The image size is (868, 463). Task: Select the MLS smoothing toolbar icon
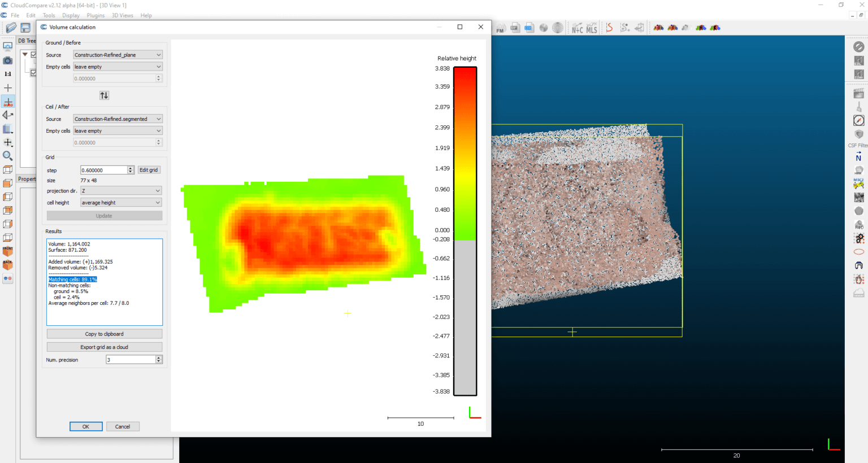[x=591, y=27]
